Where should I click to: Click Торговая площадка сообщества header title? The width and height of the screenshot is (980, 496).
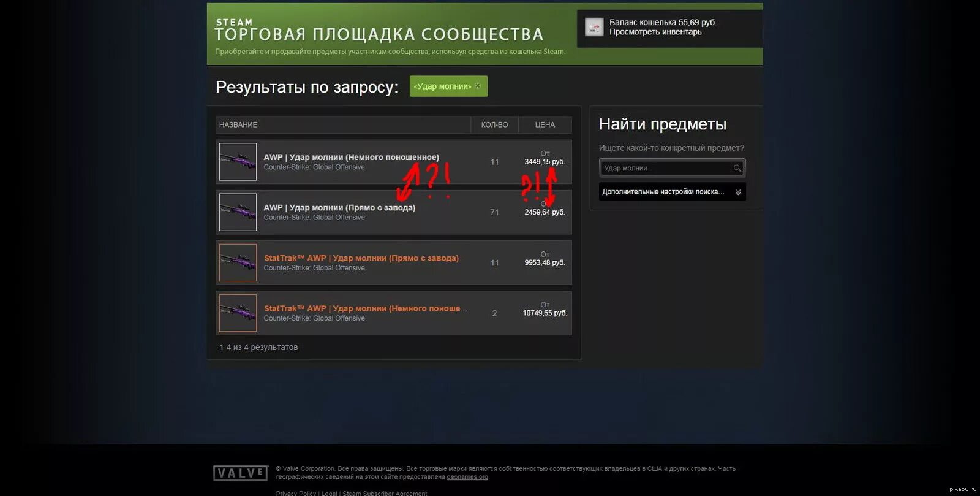[x=379, y=34]
